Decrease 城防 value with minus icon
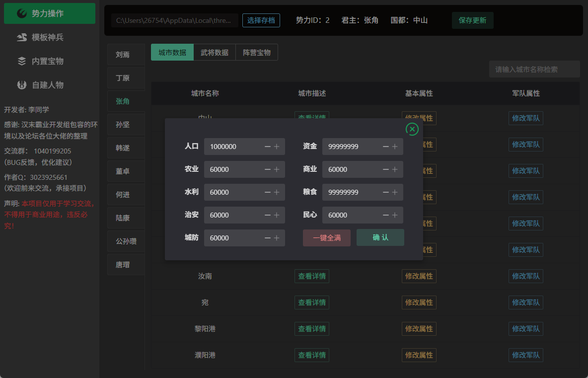 267,238
